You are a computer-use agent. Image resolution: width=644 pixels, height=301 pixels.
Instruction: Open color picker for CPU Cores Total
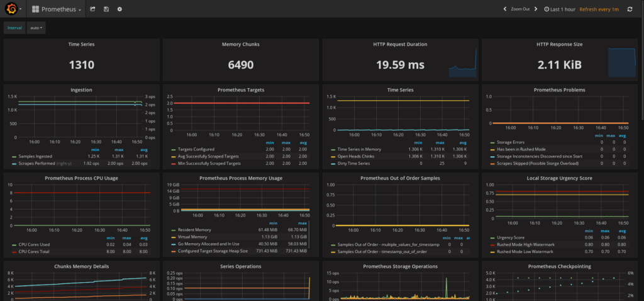[14, 252]
